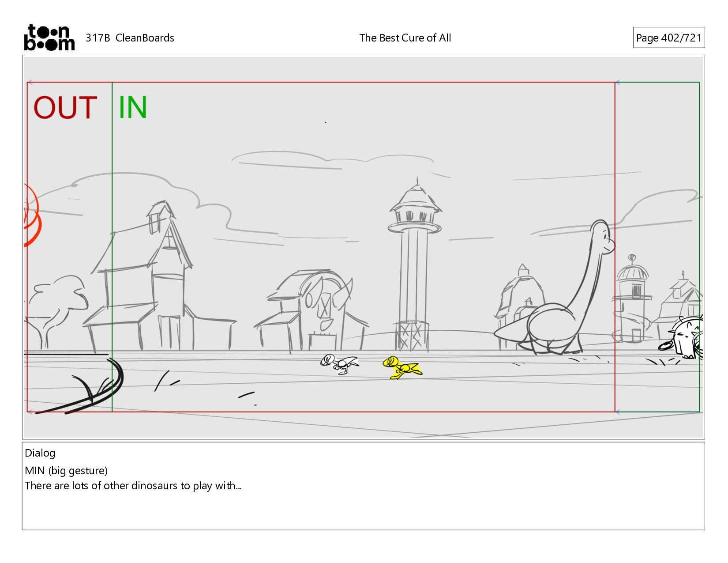Click the long-neck dinosaur drawing

555,288
